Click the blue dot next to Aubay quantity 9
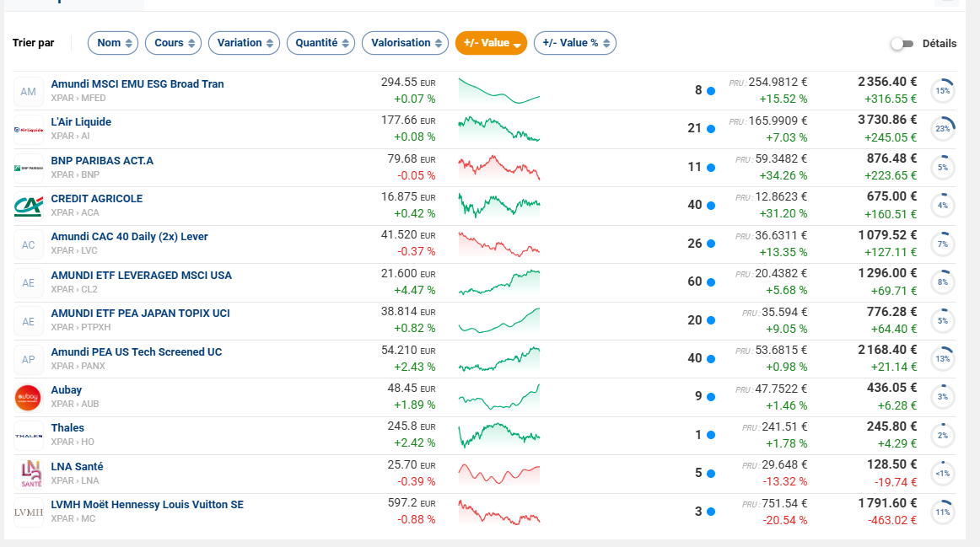 click(711, 396)
